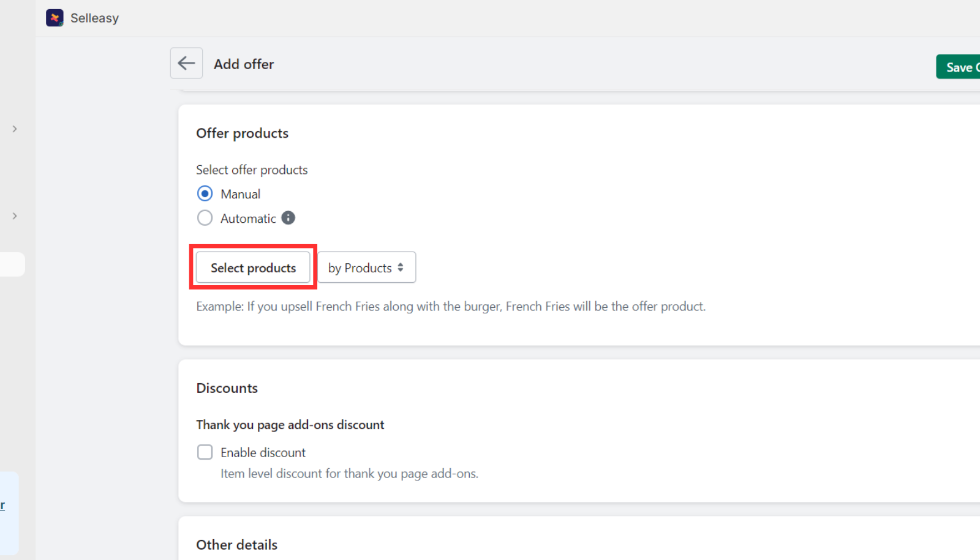Click the Add offer page title
Image resolution: width=980 pixels, height=560 pixels.
coord(243,64)
